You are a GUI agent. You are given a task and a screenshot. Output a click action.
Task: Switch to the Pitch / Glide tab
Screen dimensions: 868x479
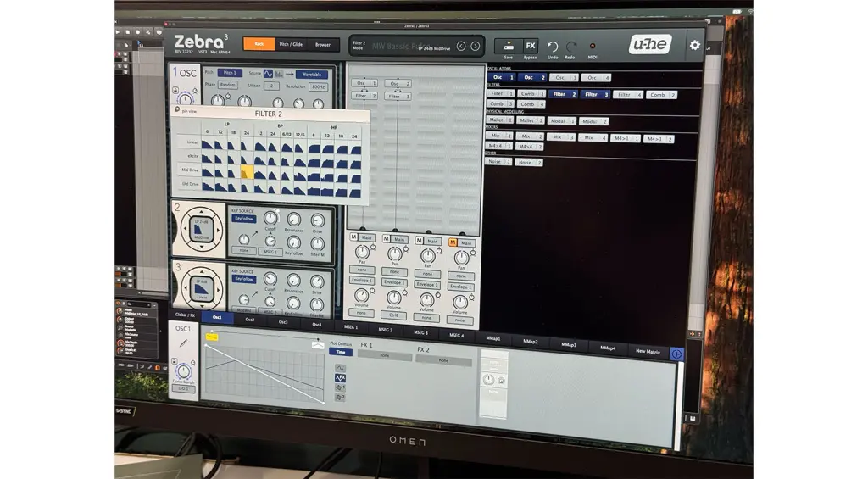pyautogui.click(x=291, y=44)
